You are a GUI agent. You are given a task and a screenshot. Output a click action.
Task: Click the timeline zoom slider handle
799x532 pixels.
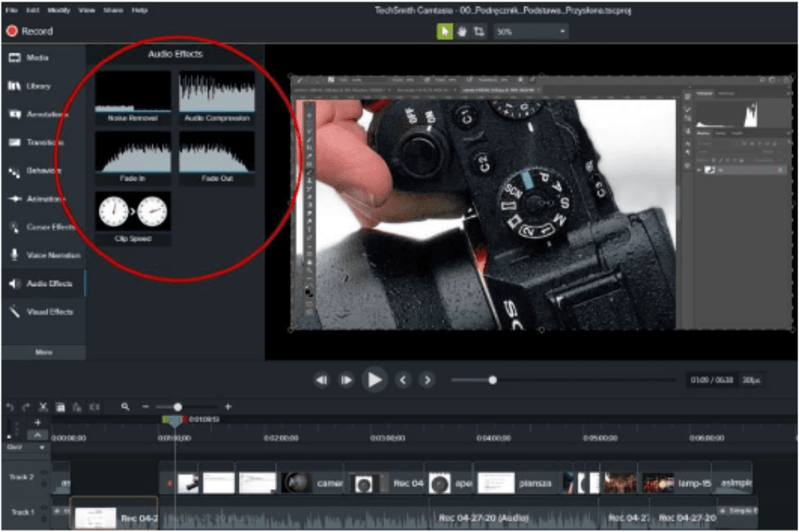pyautogui.click(x=178, y=407)
